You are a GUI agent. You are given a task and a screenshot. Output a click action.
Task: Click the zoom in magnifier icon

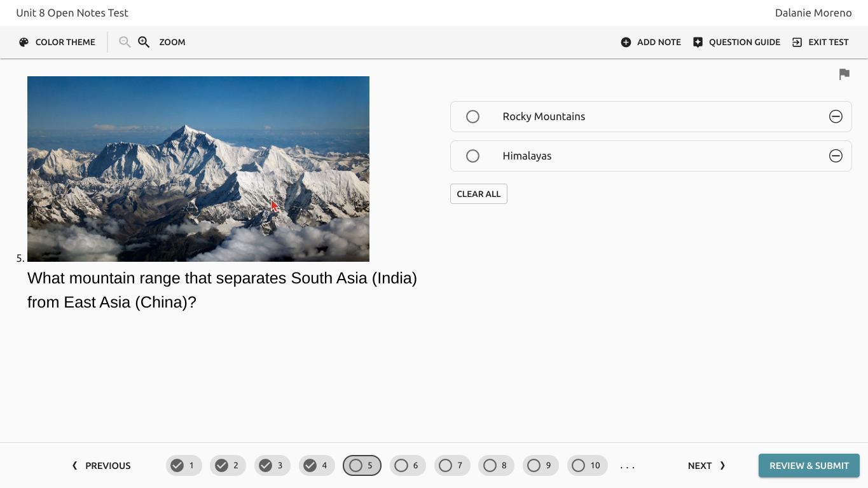144,42
